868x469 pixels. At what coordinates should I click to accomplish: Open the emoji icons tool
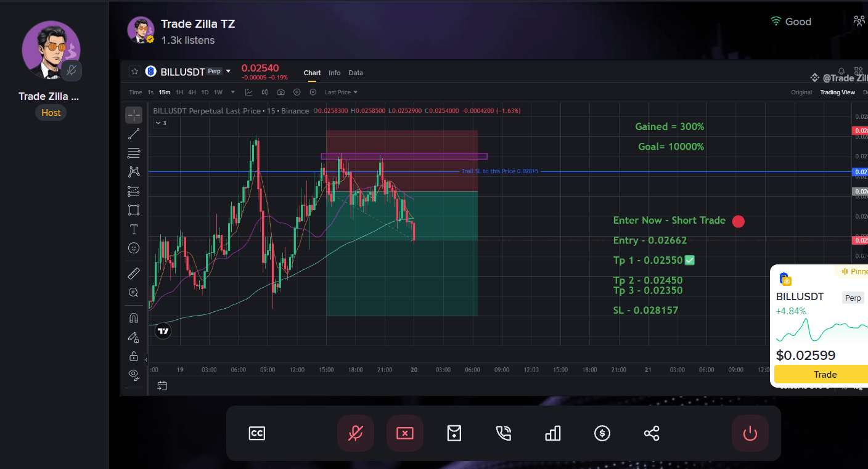(x=134, y=248)
